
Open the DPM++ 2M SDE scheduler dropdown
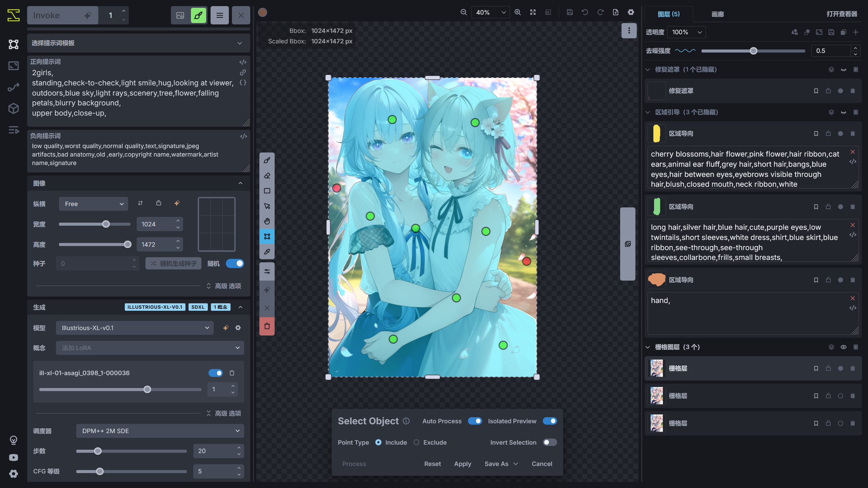(x=159, y=431)
